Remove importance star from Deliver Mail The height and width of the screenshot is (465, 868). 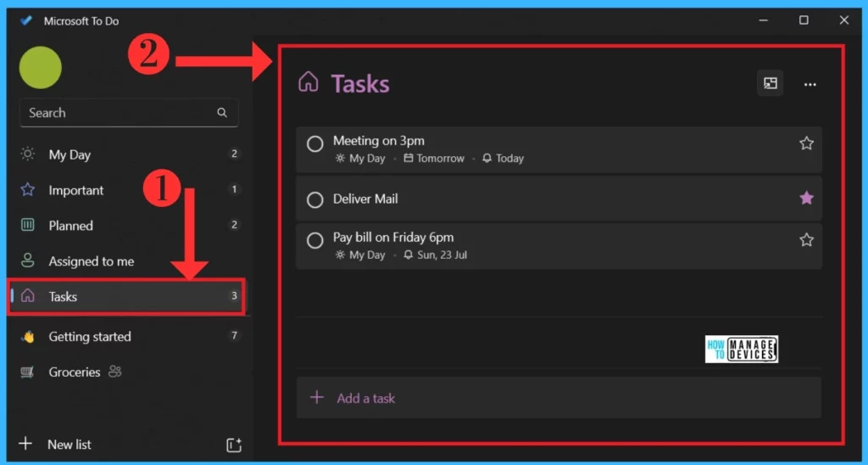[x=807, y=198]
